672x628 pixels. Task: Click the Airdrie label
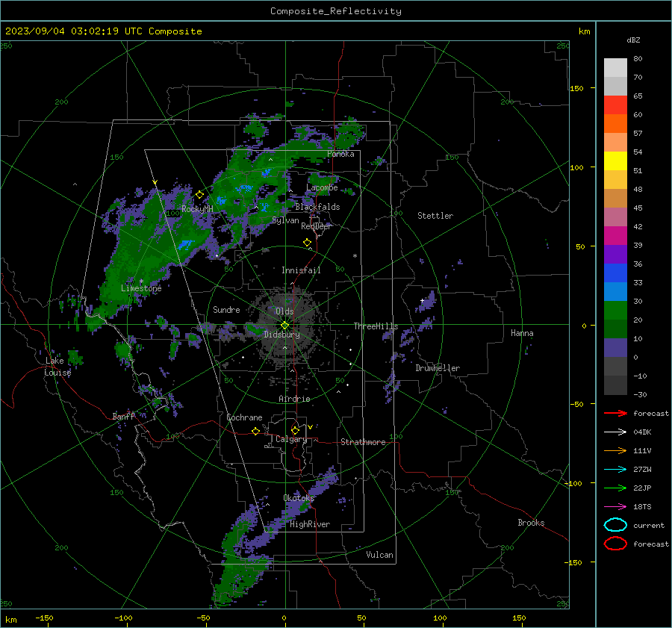point(294,399)
